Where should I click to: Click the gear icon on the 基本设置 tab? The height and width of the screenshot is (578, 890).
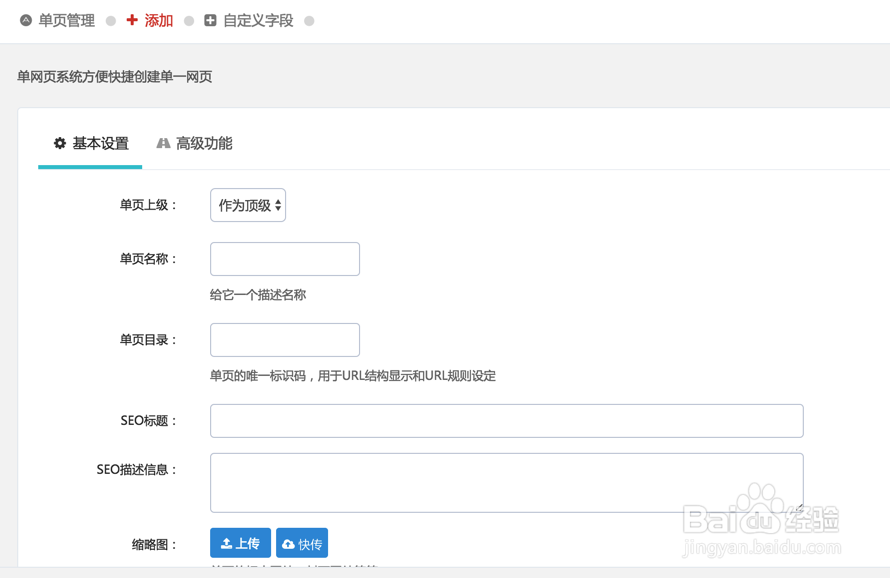point(58,143)
